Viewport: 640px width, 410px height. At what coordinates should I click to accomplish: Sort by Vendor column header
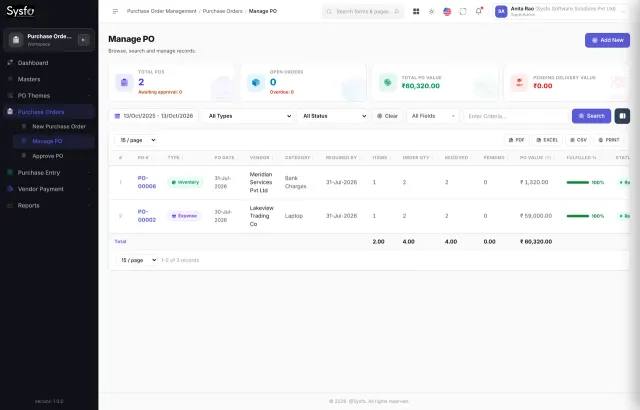260,157
